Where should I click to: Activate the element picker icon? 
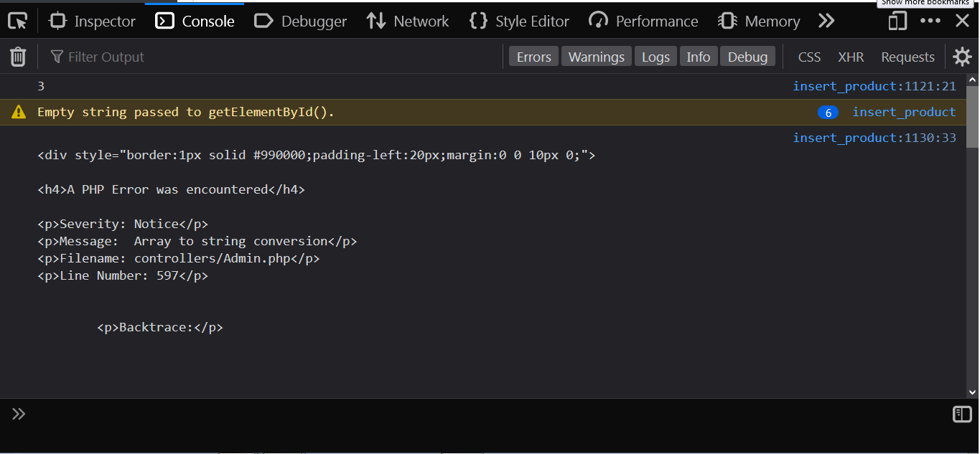click(18, 21)
